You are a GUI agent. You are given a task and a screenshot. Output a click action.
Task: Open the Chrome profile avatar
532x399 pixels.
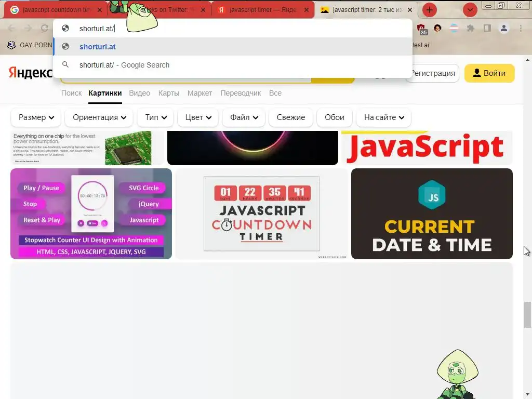[x=504, y=28]
